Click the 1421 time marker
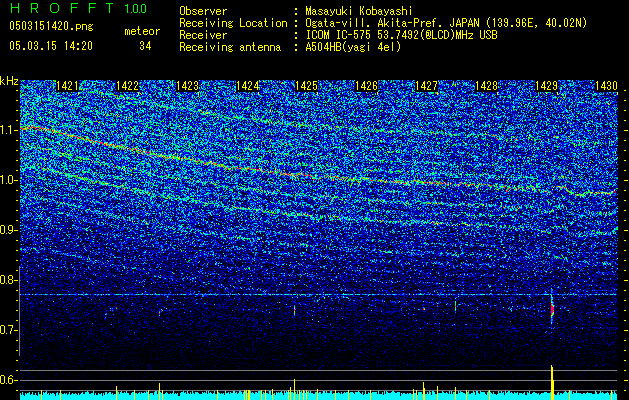629x400 pixels. coord(67,86)
